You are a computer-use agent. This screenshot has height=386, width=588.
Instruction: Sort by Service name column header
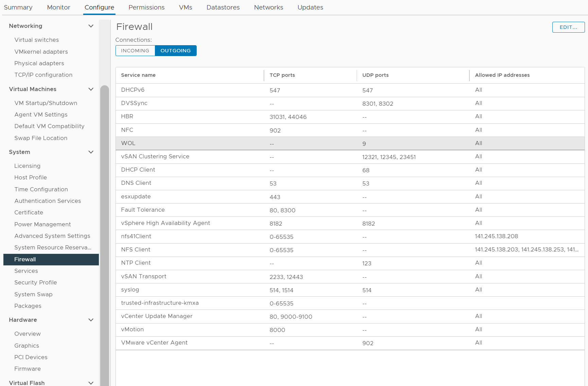click(x=138, y=75)
